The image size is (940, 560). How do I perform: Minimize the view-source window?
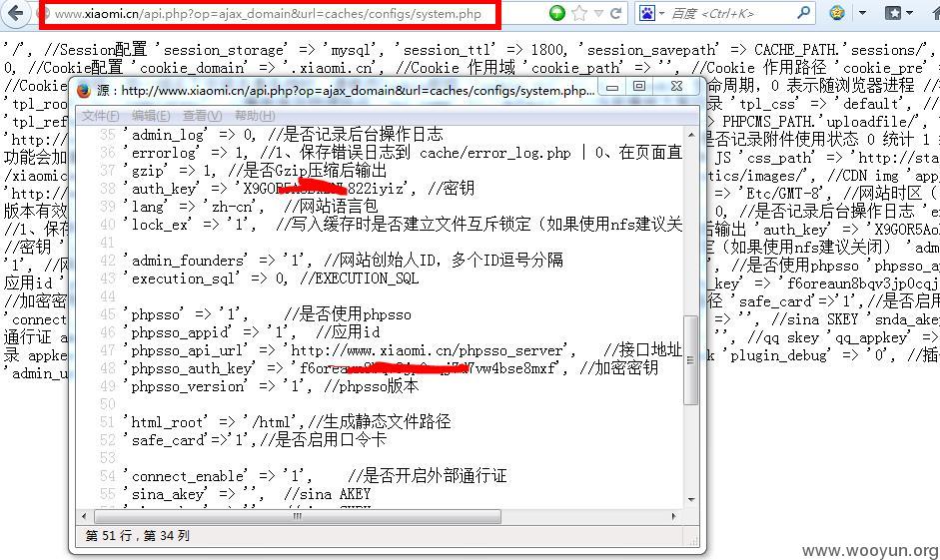[x=612, y=88]
